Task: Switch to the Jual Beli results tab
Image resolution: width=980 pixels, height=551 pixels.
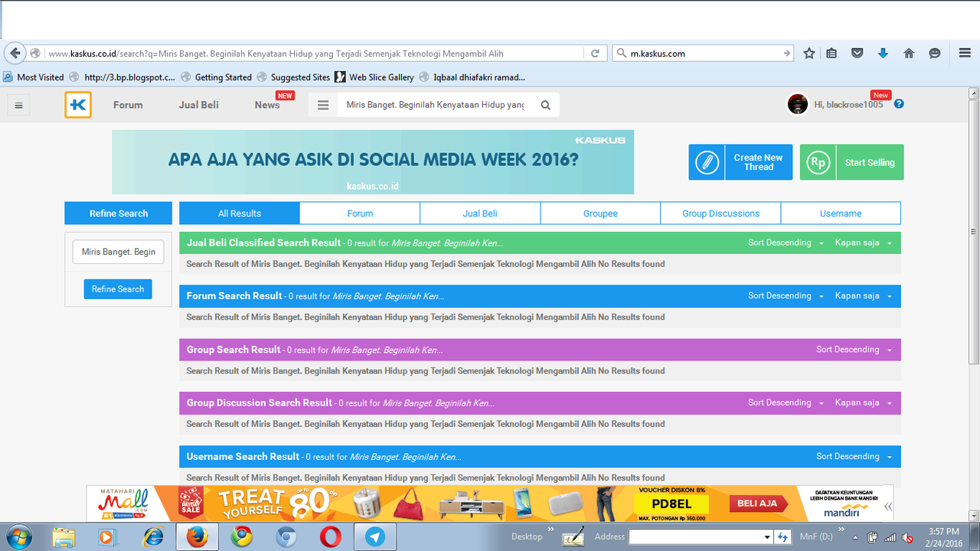Action: (480, 214)
